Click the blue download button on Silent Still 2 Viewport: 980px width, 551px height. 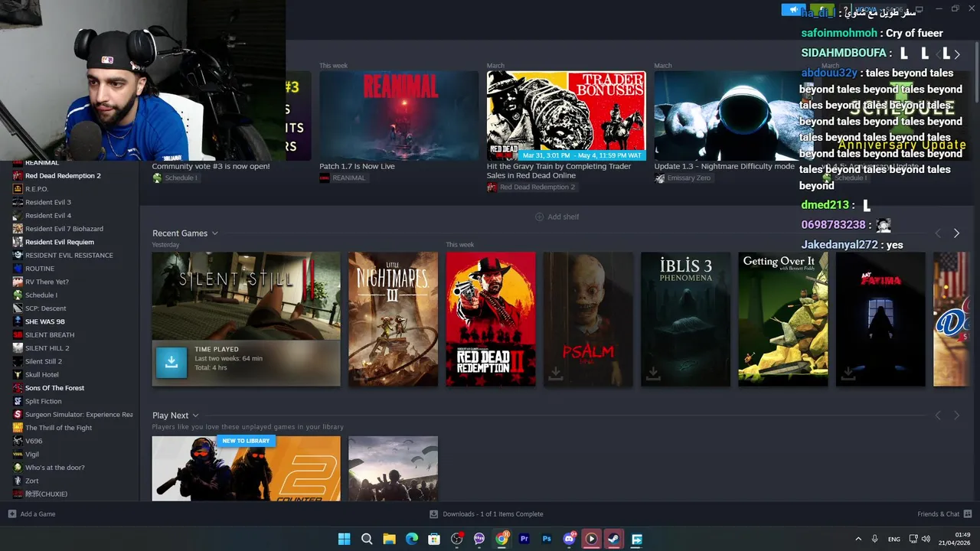pyautogui.click(x=171, y=363)
